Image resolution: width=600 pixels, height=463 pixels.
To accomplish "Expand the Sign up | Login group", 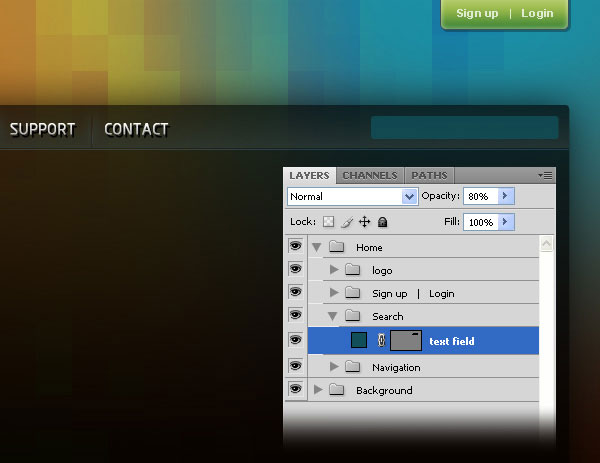I will pos(334,293).
